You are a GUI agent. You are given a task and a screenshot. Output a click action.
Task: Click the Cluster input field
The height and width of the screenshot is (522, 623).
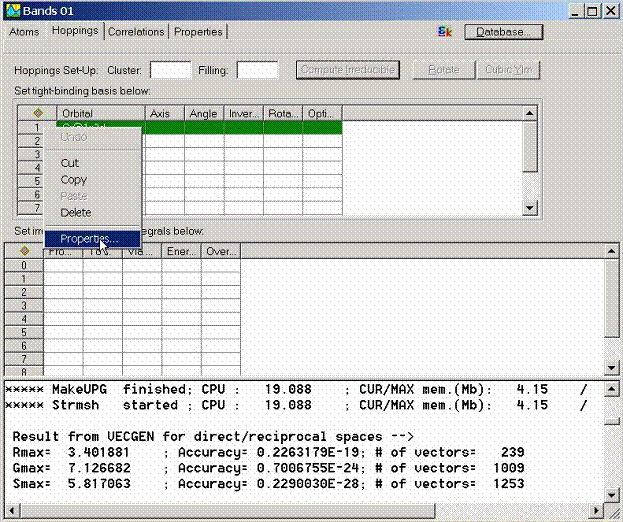170,70
